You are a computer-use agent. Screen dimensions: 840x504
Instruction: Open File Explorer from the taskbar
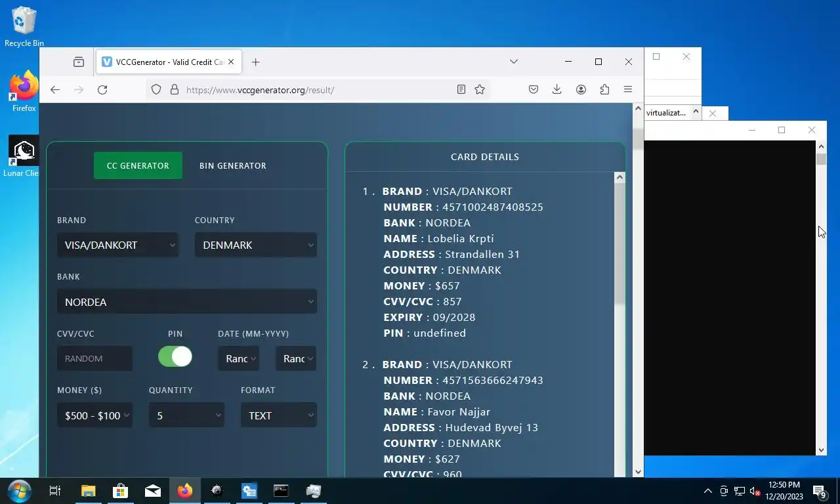click(x=88, y=491)
